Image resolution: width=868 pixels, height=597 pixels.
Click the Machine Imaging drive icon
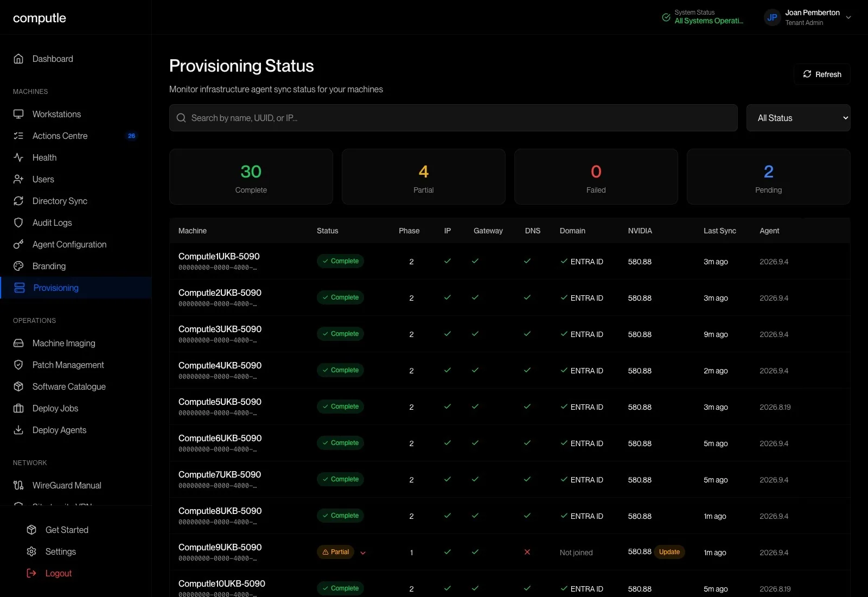coord(18,343)
